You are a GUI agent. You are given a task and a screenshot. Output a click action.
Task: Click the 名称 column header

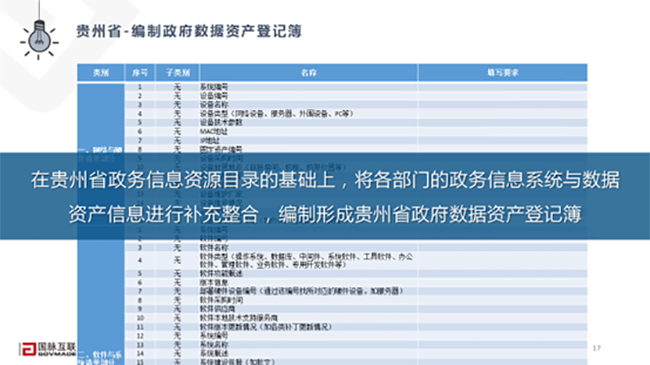[x=308, y=73]
